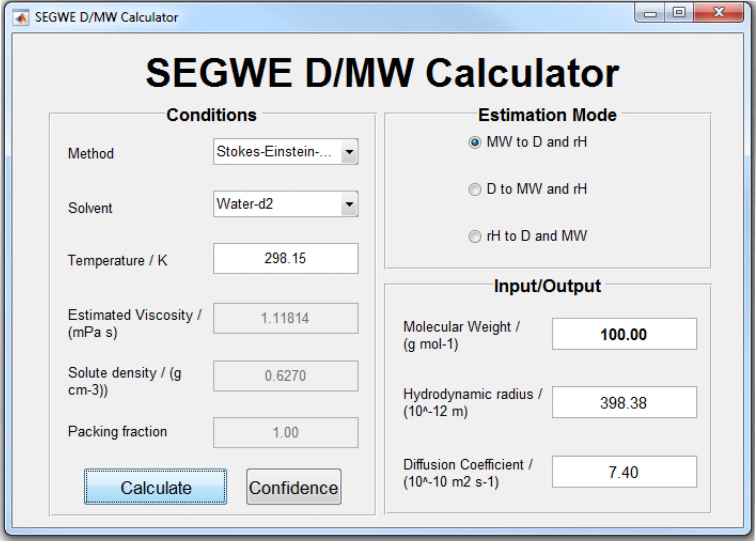Click the Packing fraction field
The width and height of the screenshot is (756, 541).
[286, 432]
